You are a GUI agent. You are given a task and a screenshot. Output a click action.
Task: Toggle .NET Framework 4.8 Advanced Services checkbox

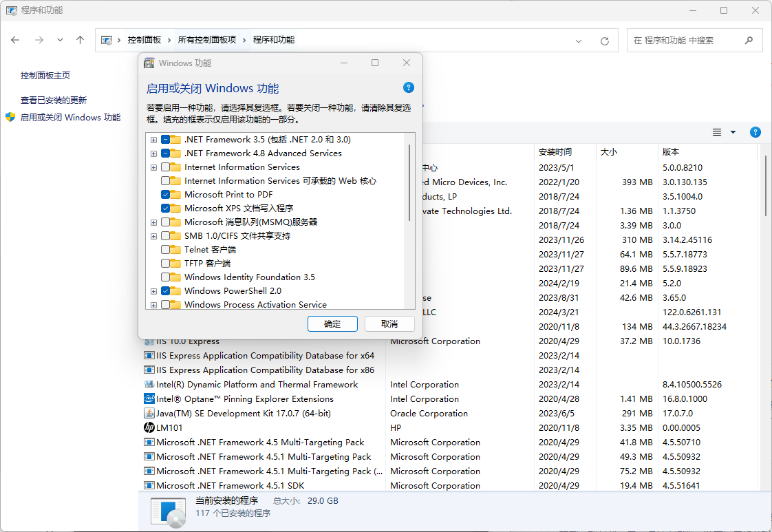[165, 153]
